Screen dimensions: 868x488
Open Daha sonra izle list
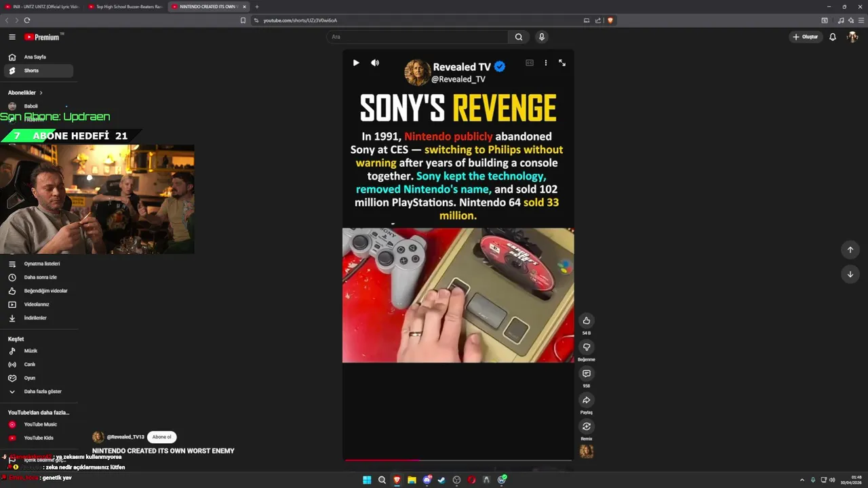(39, 277)
